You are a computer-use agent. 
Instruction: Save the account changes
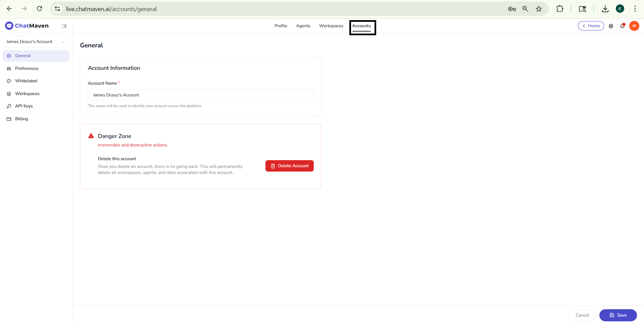click(618, 315)
